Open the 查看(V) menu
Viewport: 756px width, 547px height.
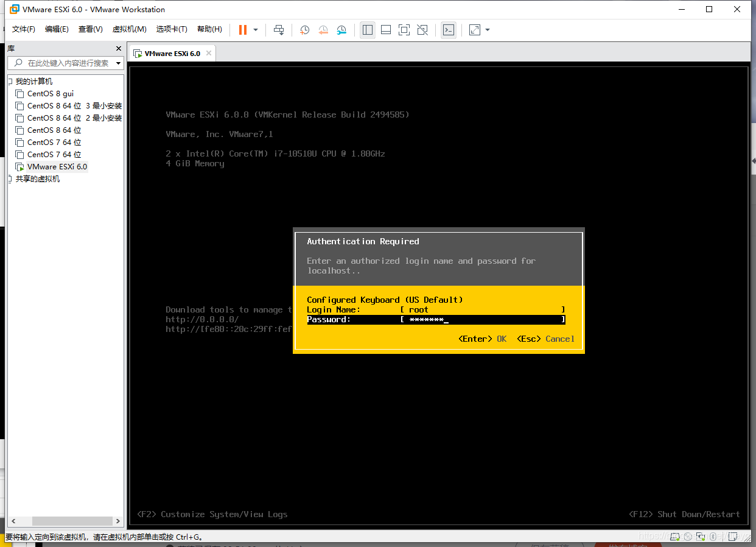pyautogui.click(x=91, y=29)
